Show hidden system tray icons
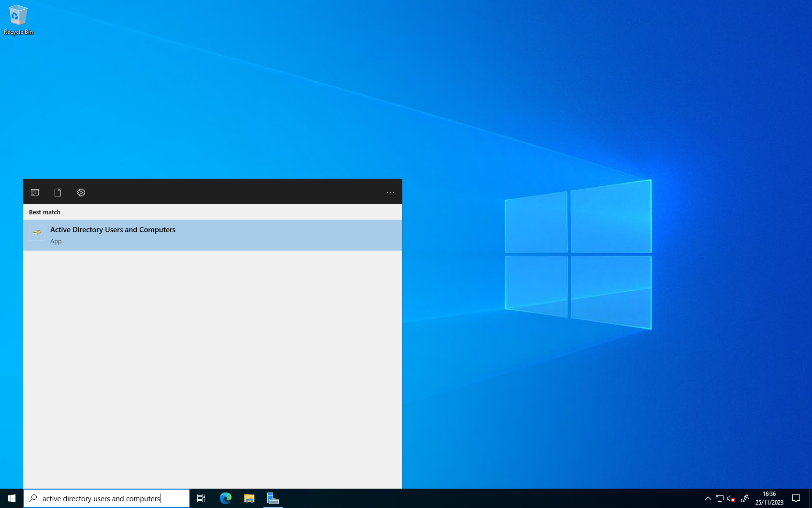 point(708,498)
